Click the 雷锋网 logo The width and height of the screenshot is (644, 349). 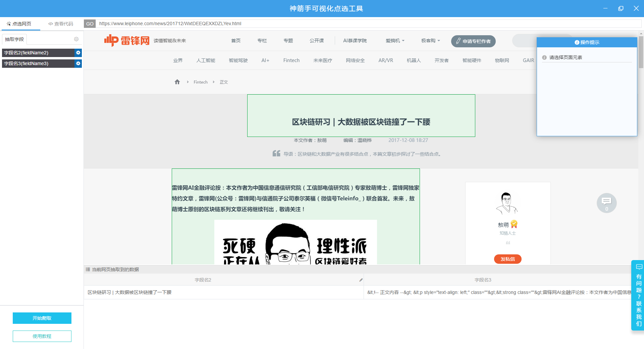127,41
